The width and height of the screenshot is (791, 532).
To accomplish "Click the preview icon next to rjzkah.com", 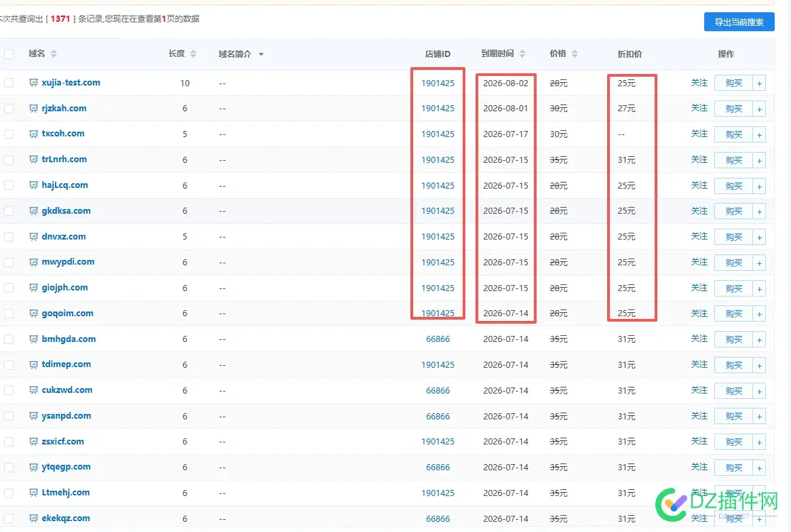I will (x=33, y=108).
